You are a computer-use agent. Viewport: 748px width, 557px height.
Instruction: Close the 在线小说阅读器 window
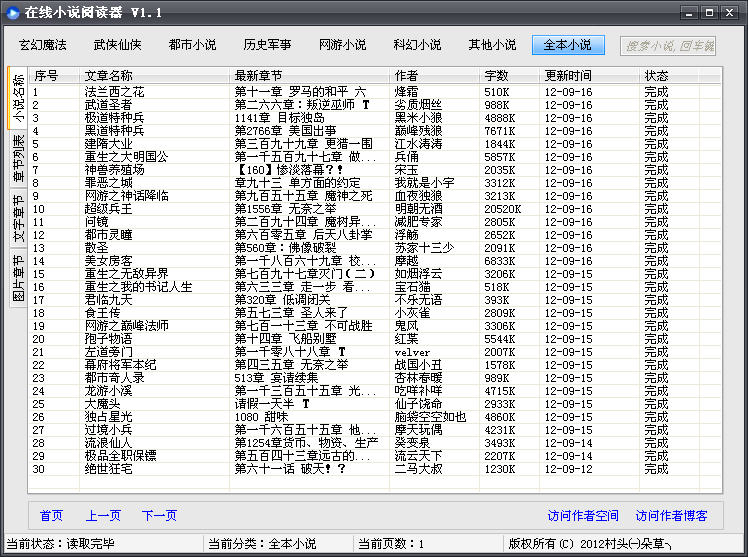730,12
